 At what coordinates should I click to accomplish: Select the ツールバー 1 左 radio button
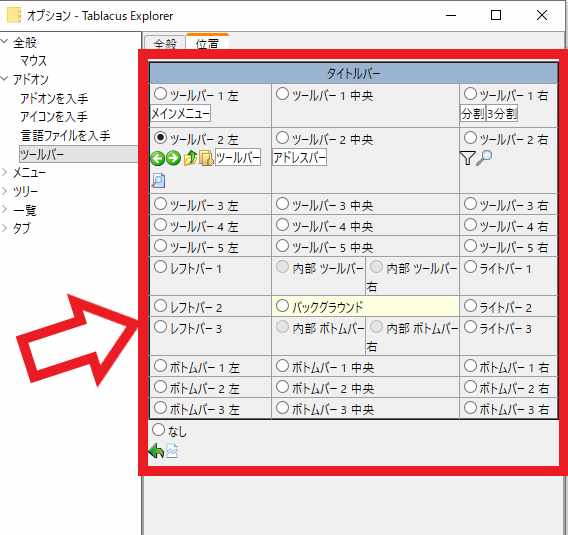[160, 94]
